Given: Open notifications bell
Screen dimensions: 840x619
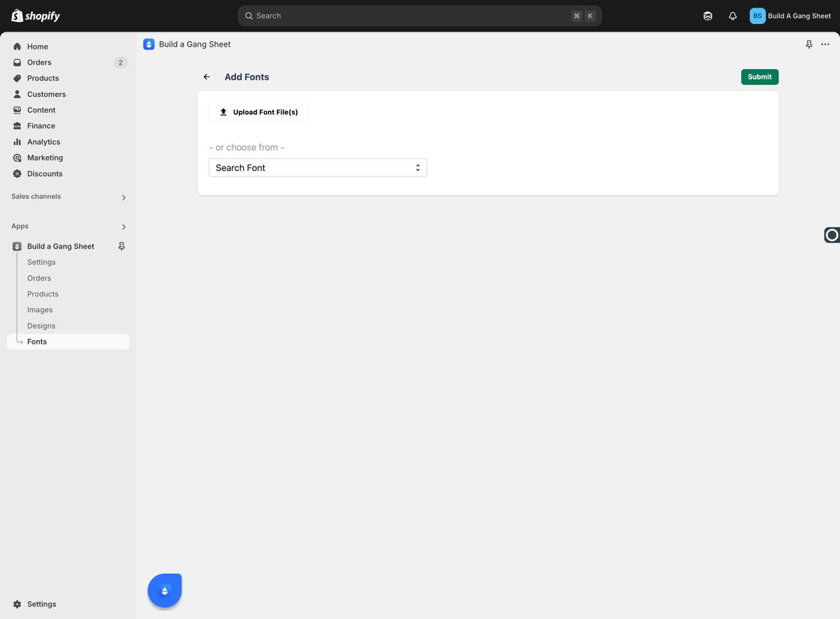Looking at the screenshot, I should coord(732,16).
